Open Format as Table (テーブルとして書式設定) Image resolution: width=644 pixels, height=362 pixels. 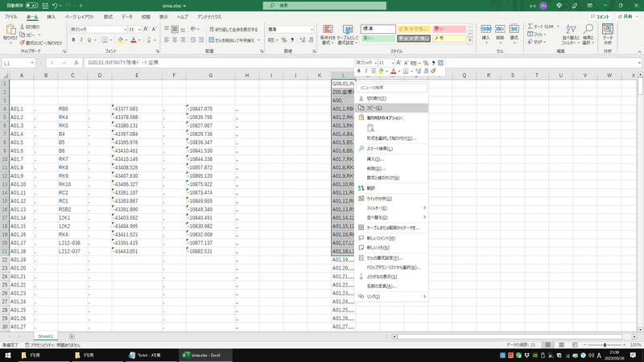[x=348, y=35]
